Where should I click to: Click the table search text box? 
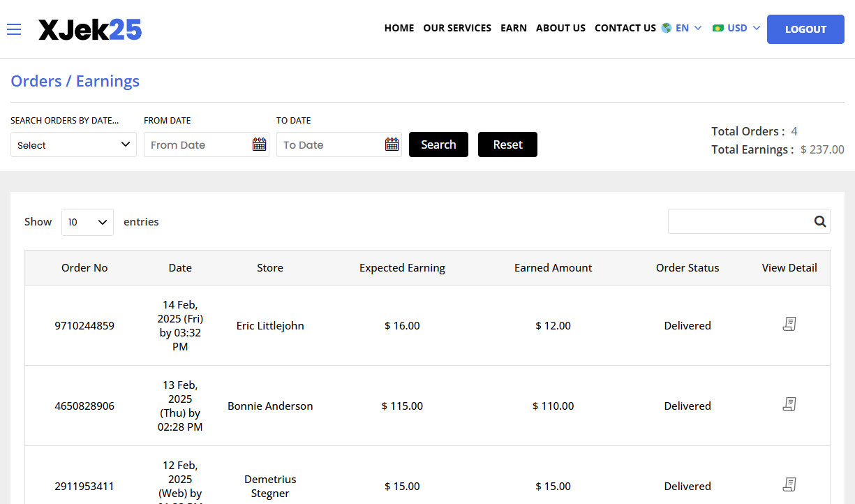pos(736,221)
